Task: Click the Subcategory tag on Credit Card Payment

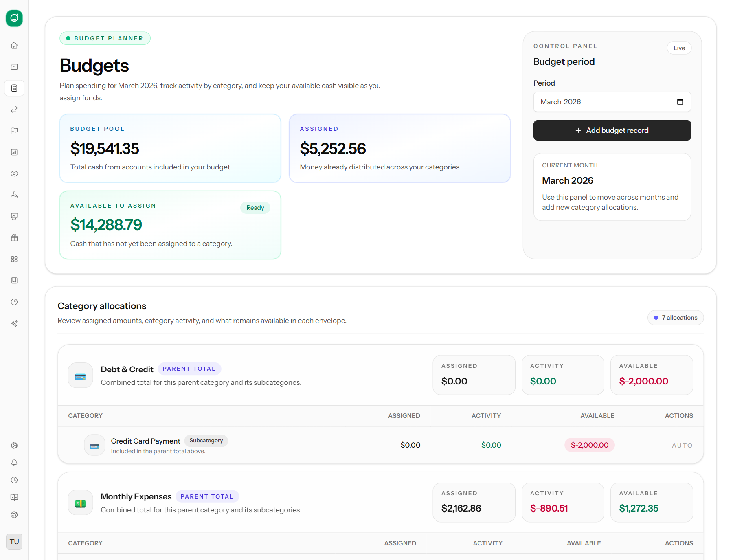Action: [206, 441]
